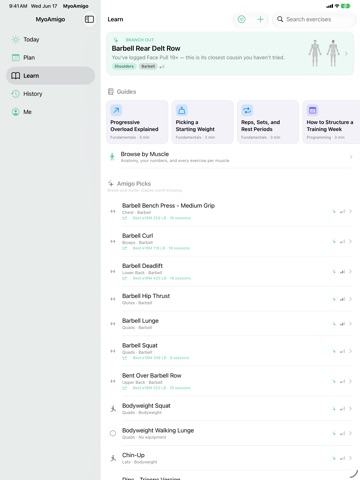Click the barbell icon beside Barbell Lunge
Screen dimensions: 360x480
tap(113, 324)
